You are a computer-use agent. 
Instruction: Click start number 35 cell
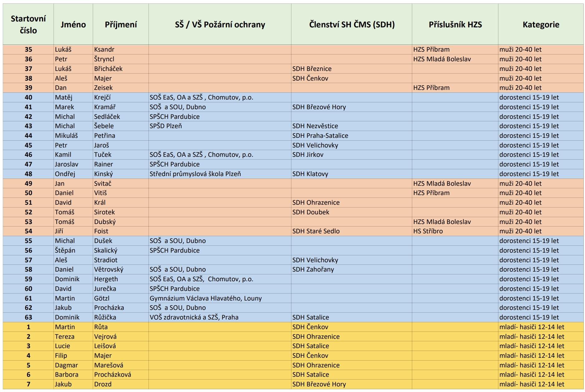click(x=28, y=49)
